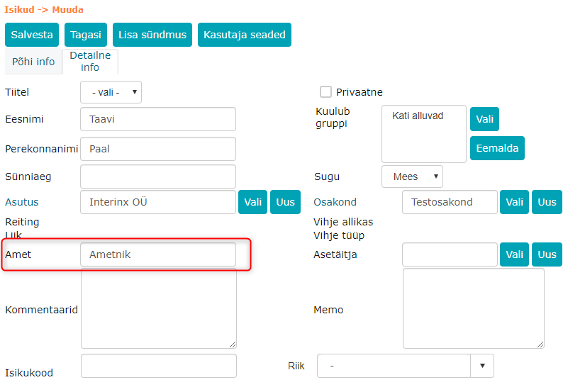Expand the Tiitel dropdown
This screenshot has height=392, width=585.
click(x=111, y=92)
